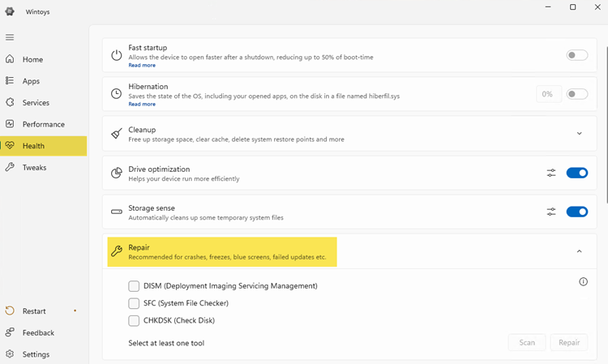Expand the Cleanup section chevron
Screen dimensions: 608x364
tap(579, 134)
